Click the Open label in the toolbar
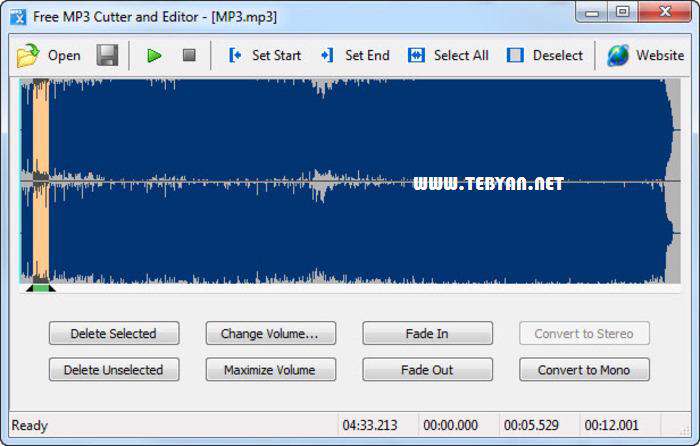This screenshot has width=700, height=446. tap(64, 55)
